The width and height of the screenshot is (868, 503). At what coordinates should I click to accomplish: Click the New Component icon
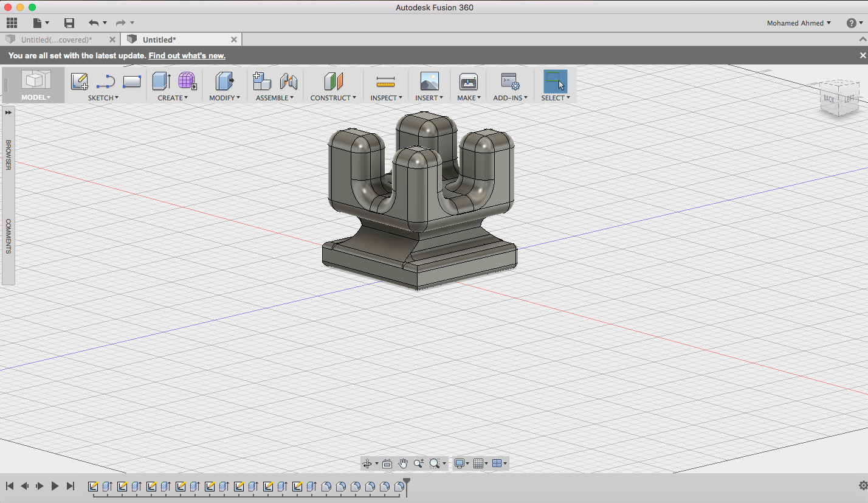click(x=262, y=82)
